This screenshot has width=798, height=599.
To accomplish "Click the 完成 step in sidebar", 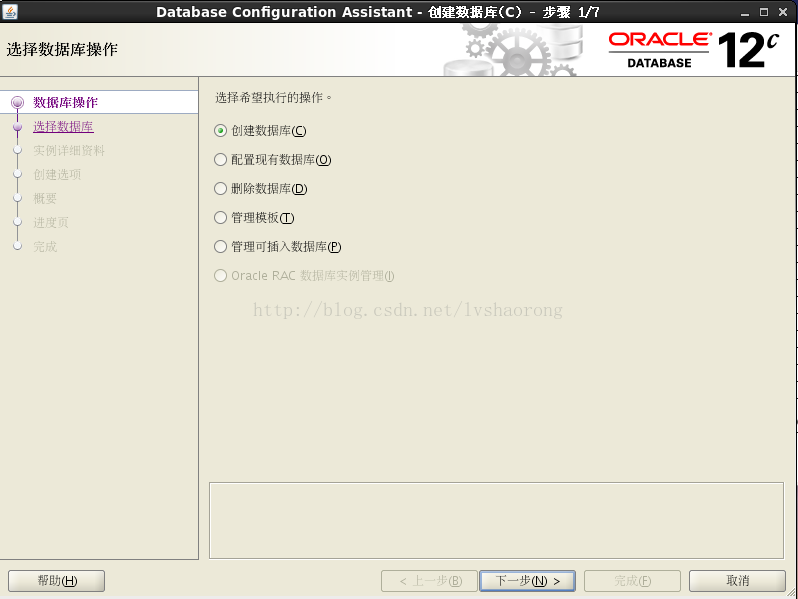I will click(45, 247).
